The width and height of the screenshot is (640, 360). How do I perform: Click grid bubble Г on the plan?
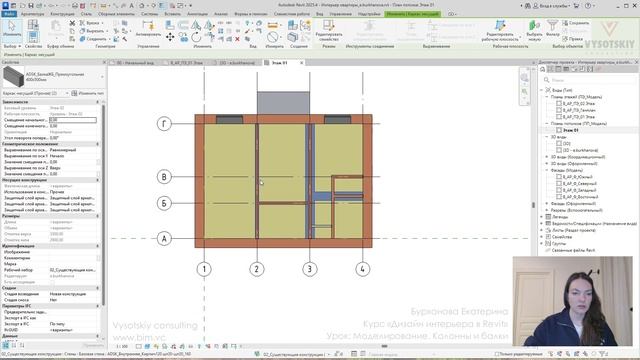click(x=164, y=124)
